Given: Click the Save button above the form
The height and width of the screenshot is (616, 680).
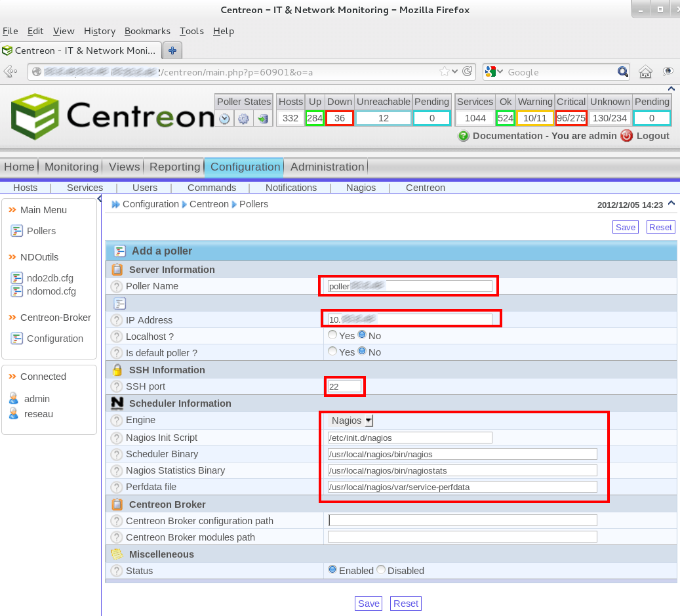Looking at the screenshot, I should tap(624, 226).
